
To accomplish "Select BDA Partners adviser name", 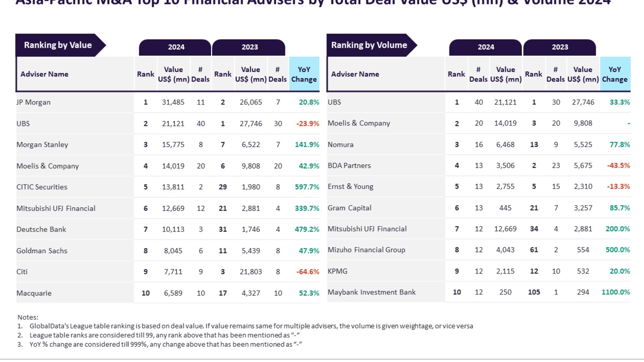I will tap(349, 166).
